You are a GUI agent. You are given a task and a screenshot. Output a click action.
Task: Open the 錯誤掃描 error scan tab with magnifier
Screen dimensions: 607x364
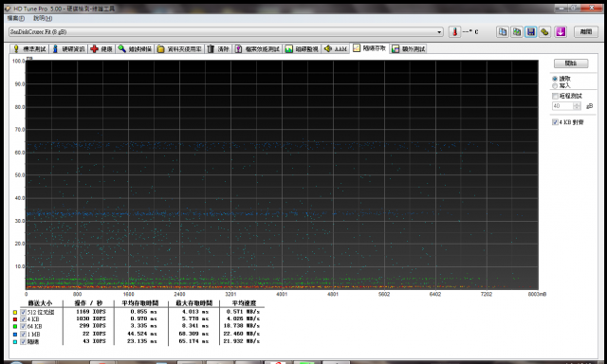click(135, 48)
